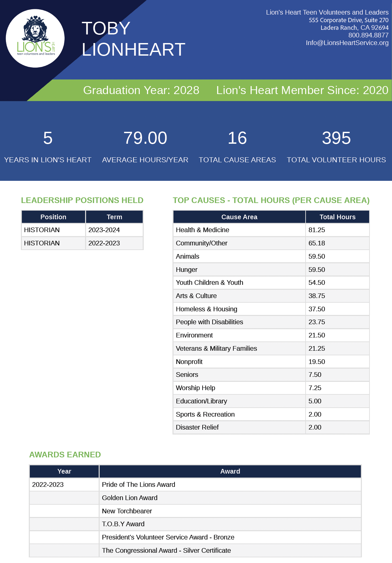392x563 pixels.
Task: Click the YEARS IN LION'S HEART label
Action: click(x=48, y=160)
